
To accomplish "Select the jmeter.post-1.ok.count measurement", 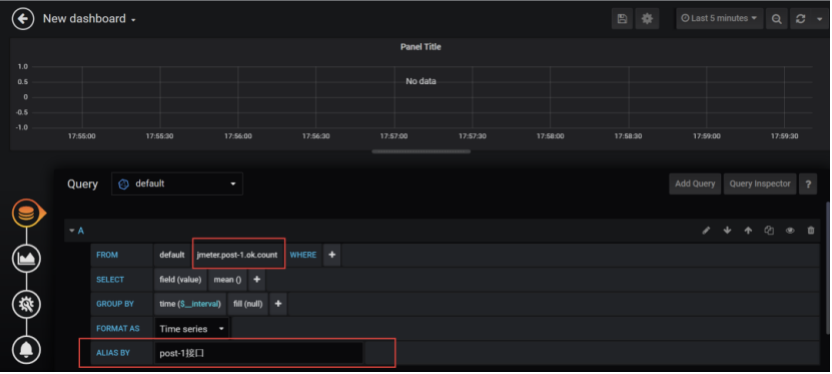I will [237, 255].
